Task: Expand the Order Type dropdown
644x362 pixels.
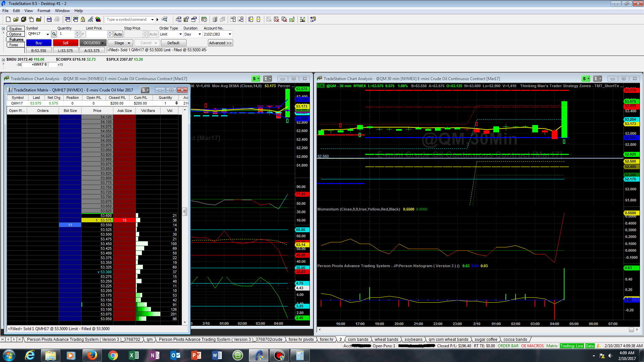Action: pos(180,34)
